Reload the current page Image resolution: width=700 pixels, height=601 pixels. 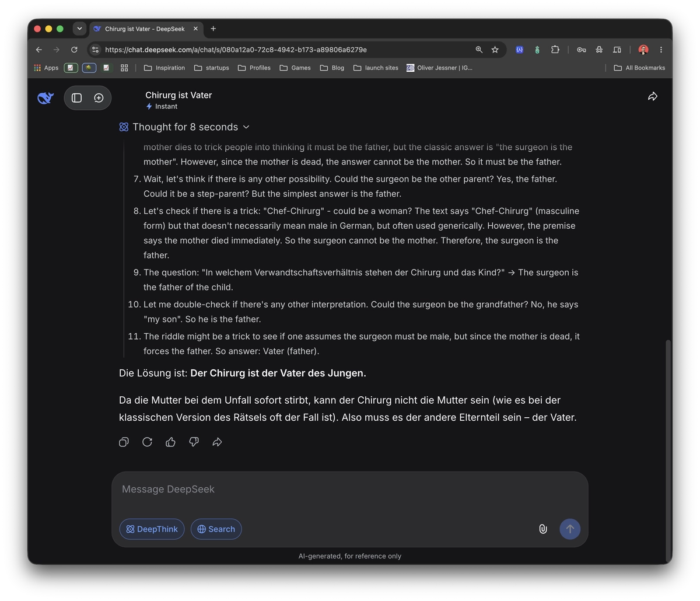[74, 50]
